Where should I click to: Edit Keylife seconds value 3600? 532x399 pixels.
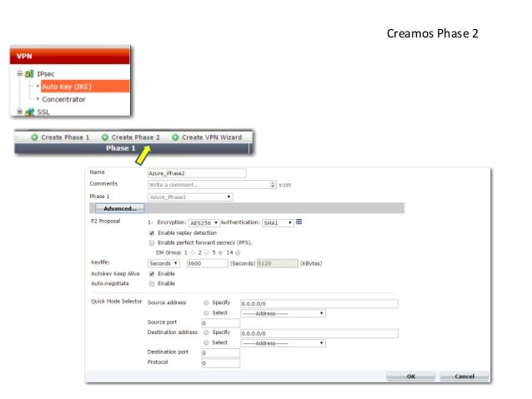(x=207, y=263)
